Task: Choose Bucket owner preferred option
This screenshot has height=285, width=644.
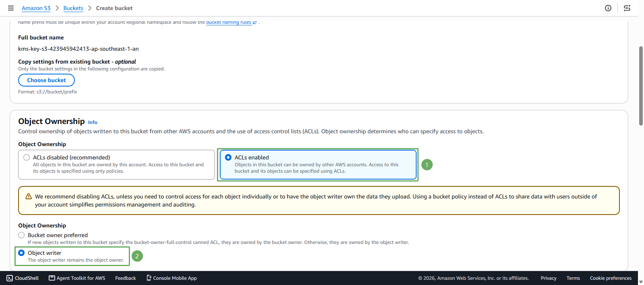Action: click(21, 235)
